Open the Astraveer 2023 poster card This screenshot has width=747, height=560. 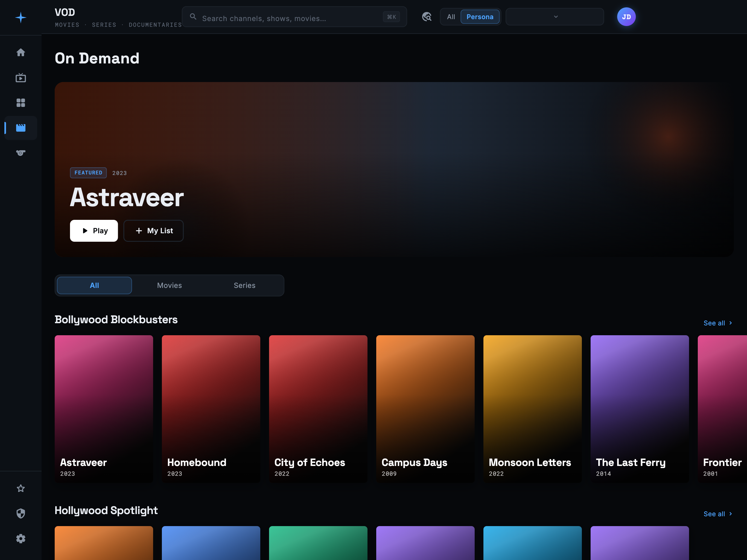[x=104, y=409]
